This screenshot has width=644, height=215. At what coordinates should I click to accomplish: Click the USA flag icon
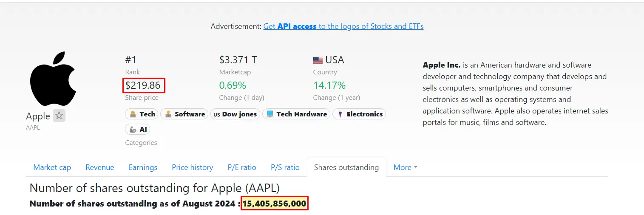point(318,60)
